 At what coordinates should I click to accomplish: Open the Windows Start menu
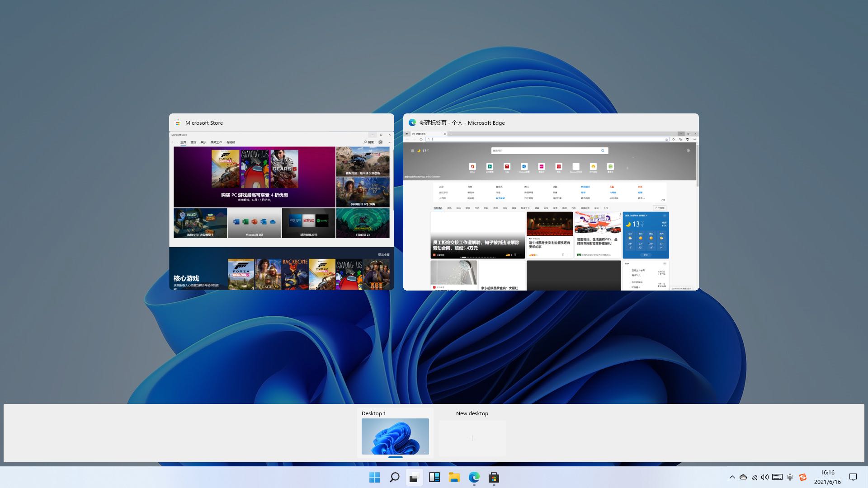click(x=374, y=477)
